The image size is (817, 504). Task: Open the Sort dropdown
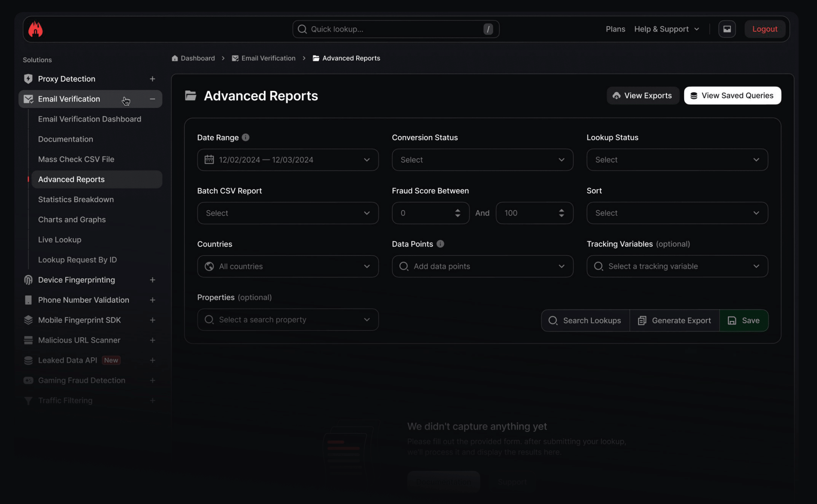(x=677, y=213)
